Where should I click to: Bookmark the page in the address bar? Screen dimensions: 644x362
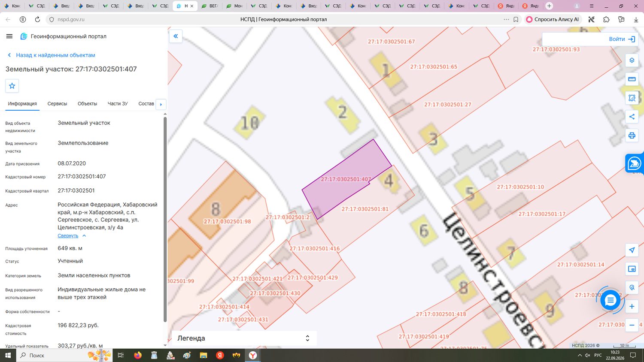click(516, 19)
